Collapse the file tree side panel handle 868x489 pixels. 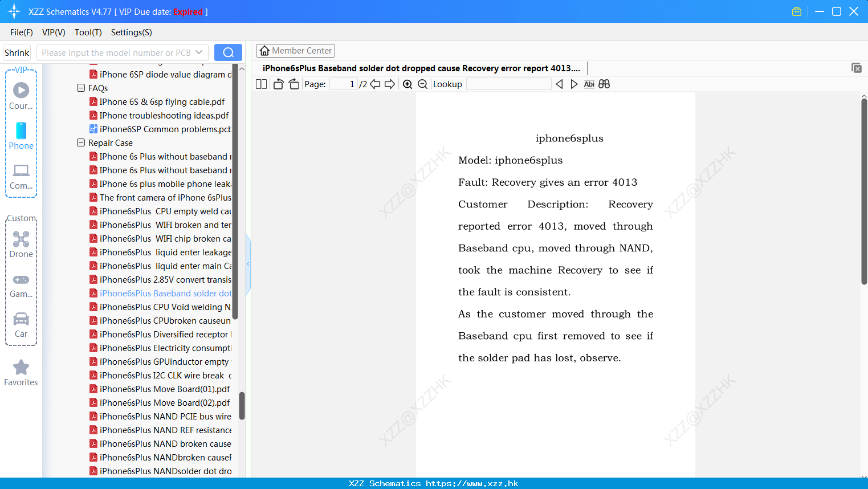click(248, 264)
